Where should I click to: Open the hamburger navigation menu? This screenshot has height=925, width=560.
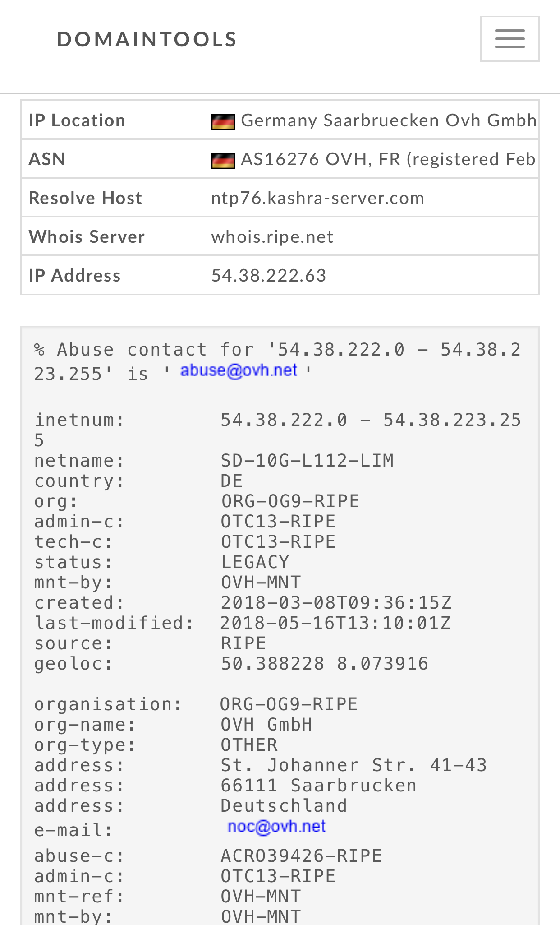click(x=510, y=39)
